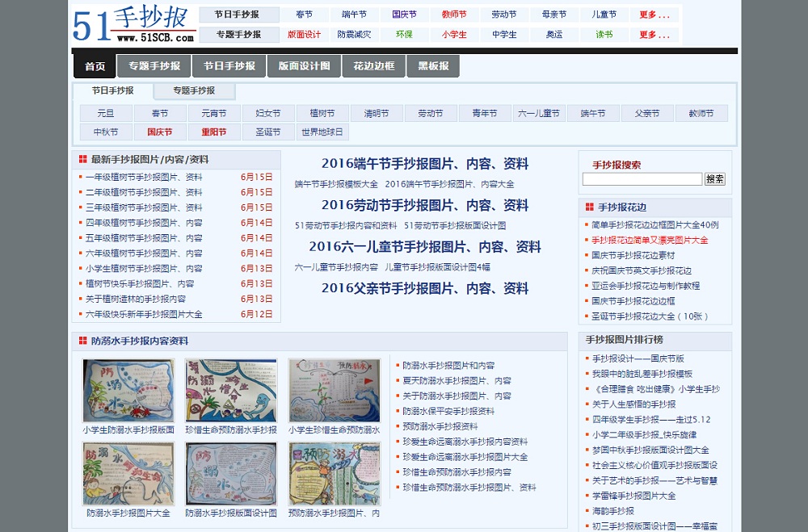Screen dimensions: 808x532
Task: Open the header green 环保 link
Action: (x=404, y=35)
